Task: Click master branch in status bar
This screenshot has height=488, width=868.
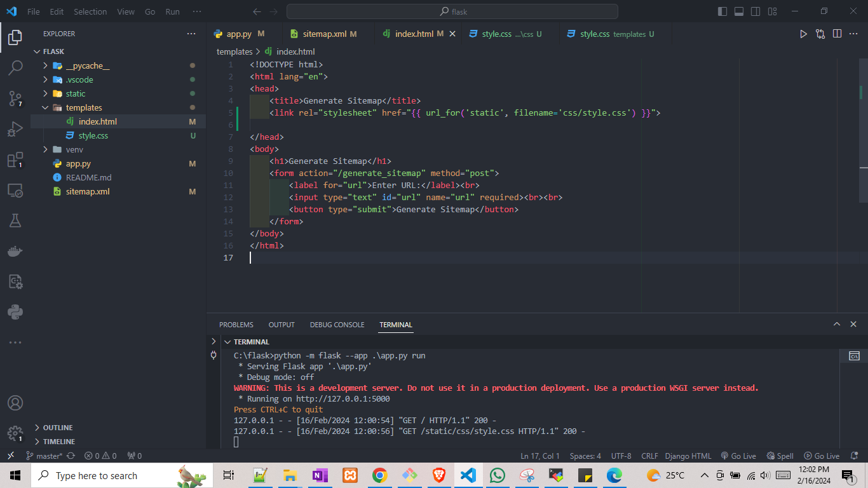Action: coord(44,456)
